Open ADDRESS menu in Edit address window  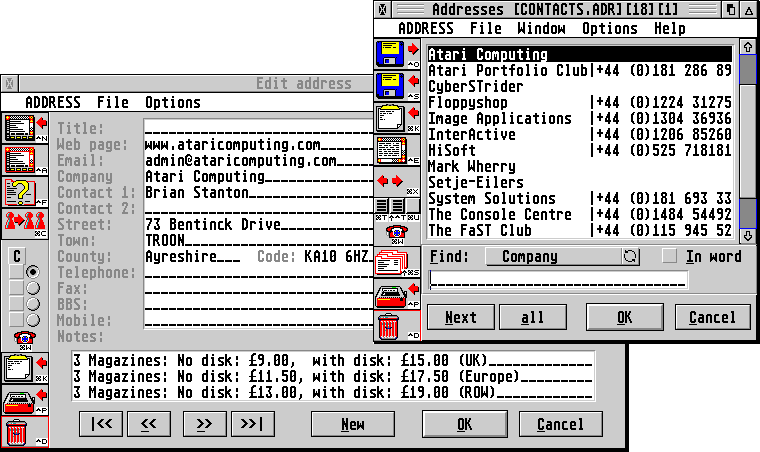pyautogui.click(x=52, y=102)
